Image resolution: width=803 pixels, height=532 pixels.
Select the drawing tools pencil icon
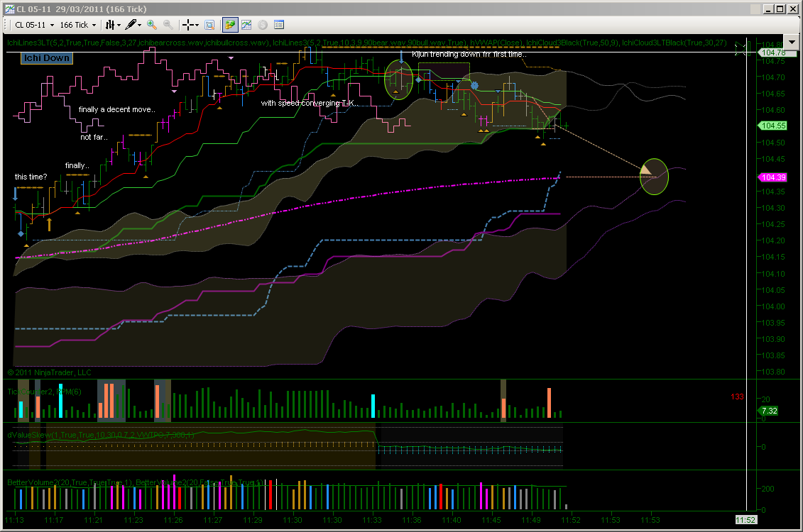point(131,25)
